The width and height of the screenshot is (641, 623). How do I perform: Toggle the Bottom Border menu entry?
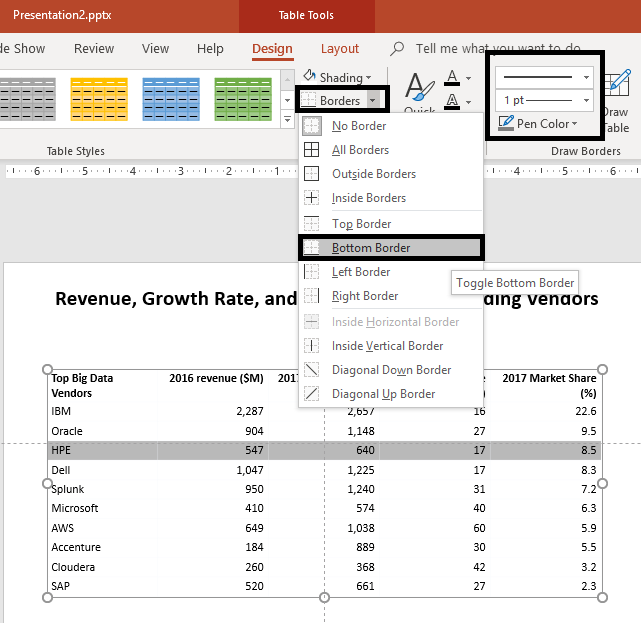click(391, 248)
